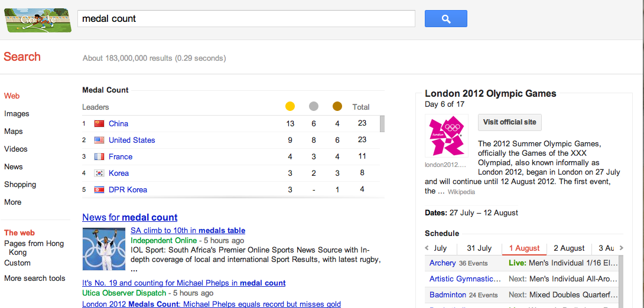The height and width of the screenshot is (308, 644).
Task: Click the France flag icon
Action: click(99, 157)
